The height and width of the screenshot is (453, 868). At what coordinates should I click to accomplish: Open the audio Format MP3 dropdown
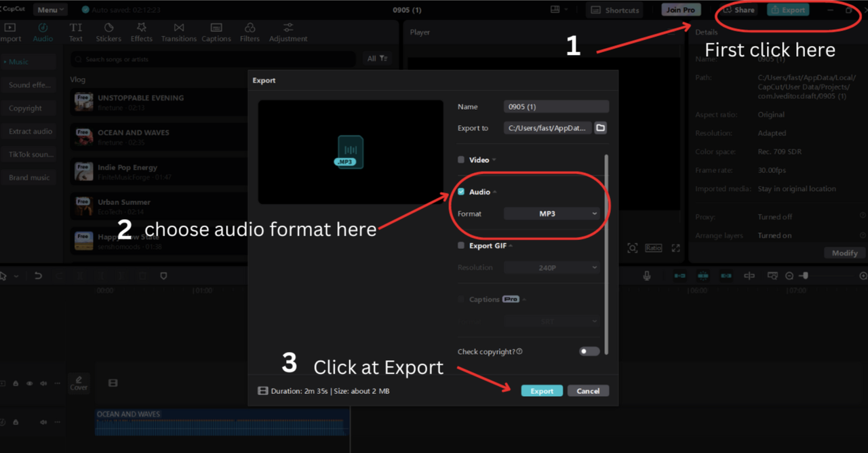[552, 214]
